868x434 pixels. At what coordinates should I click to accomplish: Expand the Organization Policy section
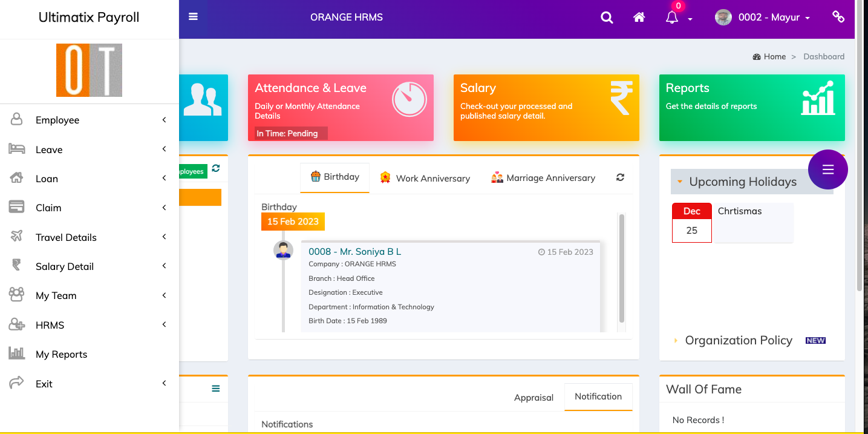coord(676,340)
